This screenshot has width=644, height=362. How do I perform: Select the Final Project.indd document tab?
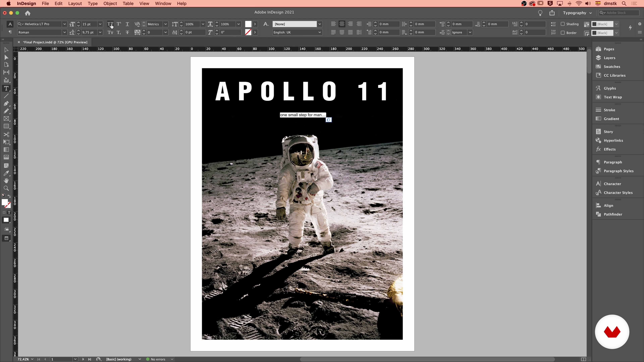point(55,42)
